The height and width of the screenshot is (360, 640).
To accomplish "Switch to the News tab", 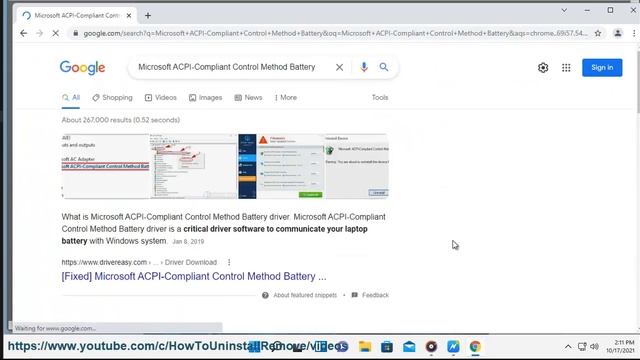I will pyautogui.click(x=248, y=98).
